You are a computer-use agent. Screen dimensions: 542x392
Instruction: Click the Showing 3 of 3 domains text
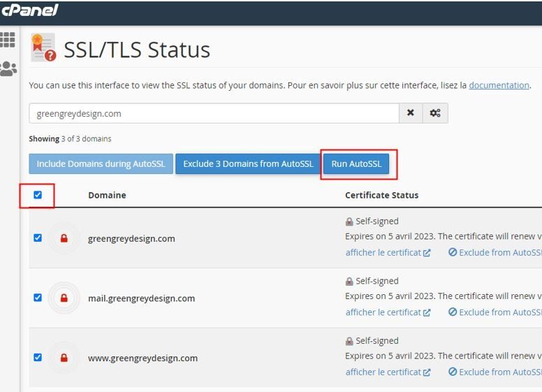click(x=70, y=138)
